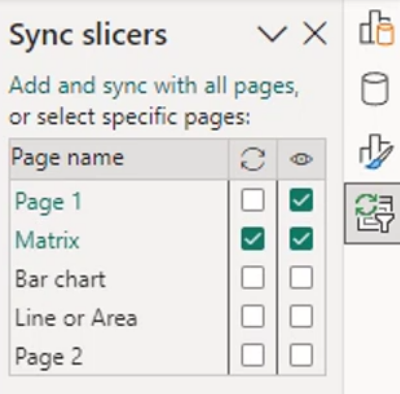This screenshot has height=394, width=400.
Task: Click the Sync slicers pane title
Action: click(x=88, y=35)
